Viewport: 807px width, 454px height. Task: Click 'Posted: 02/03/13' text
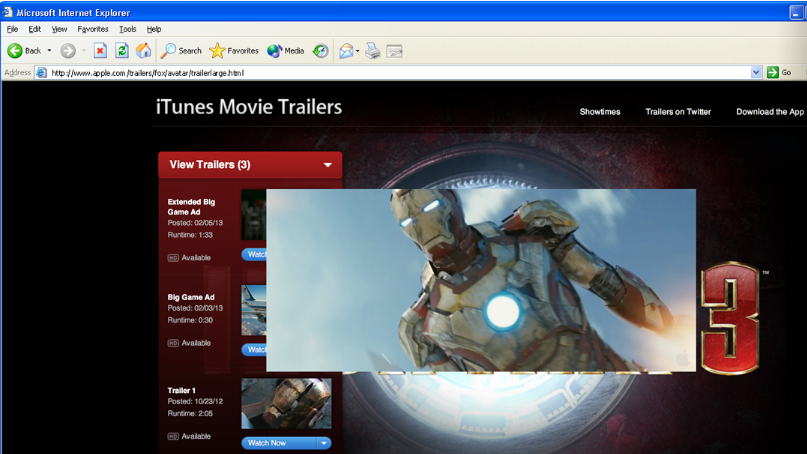tap(195, 308)
